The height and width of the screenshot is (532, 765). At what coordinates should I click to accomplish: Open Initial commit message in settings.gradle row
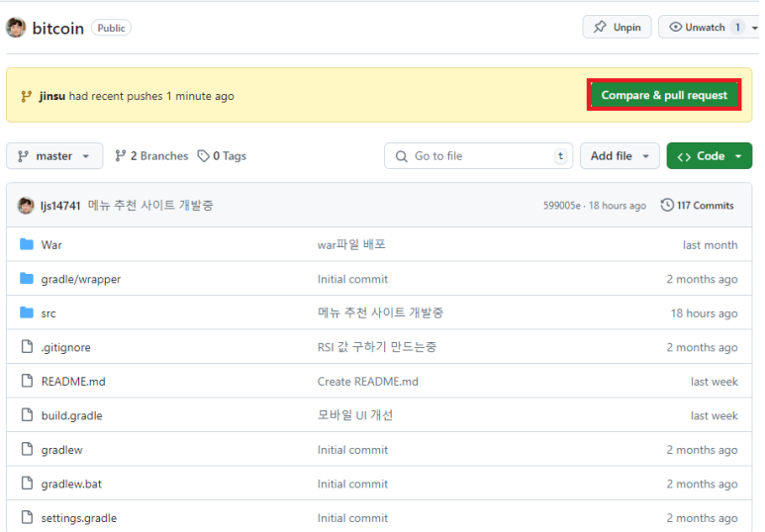tap(352, 518)
